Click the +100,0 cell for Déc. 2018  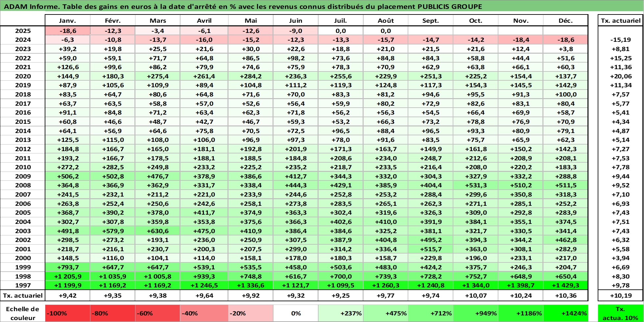[566, 94]
